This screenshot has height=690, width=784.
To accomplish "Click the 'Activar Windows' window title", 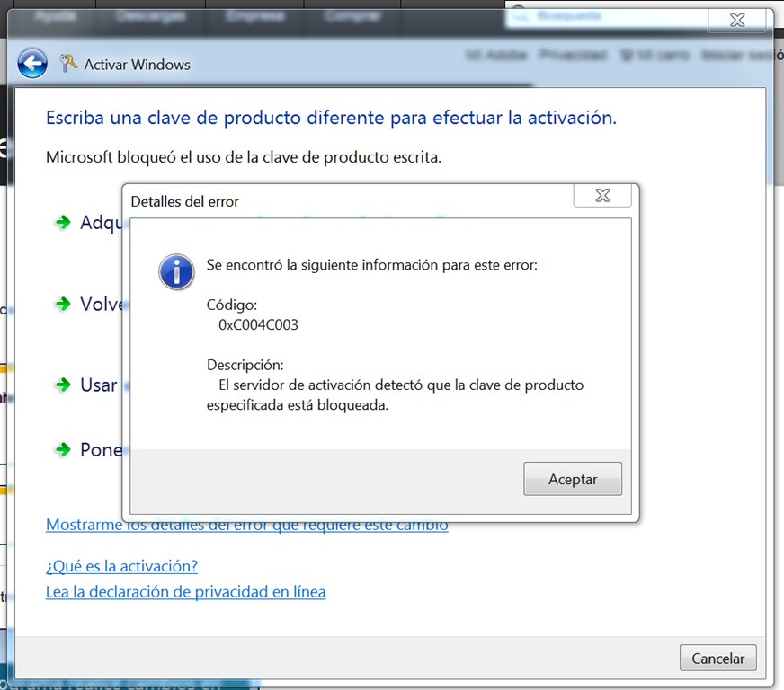I will [x=137, y=65].
